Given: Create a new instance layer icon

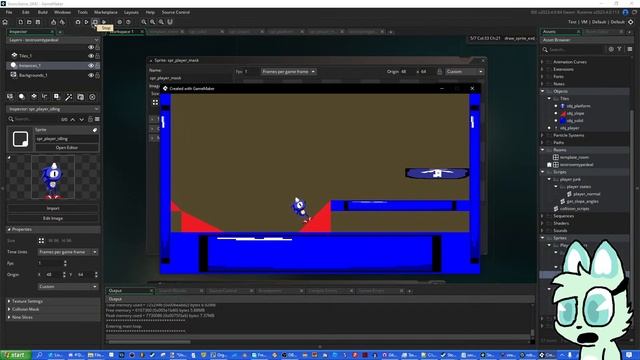Looking at the screenshot, I should (x=22, y=97).
